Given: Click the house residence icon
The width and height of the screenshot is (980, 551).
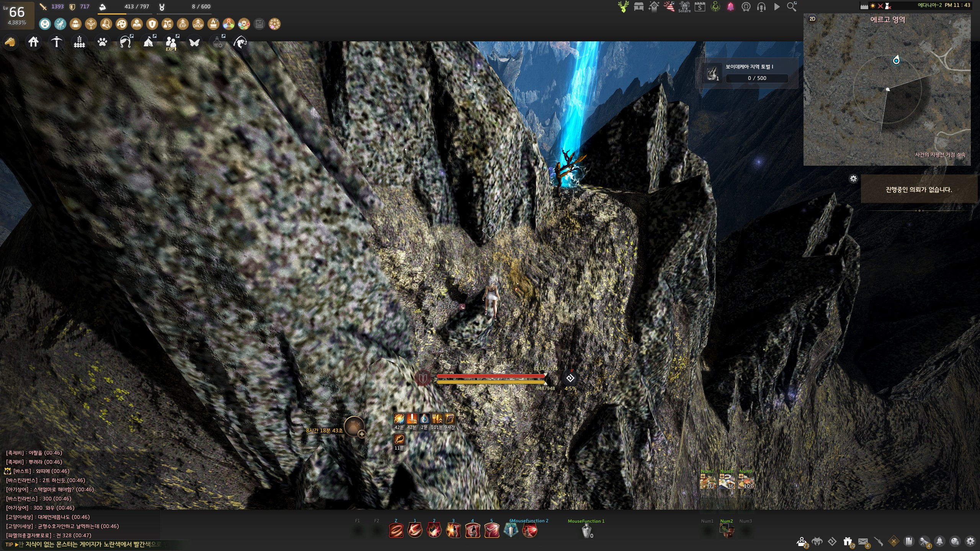Looking at the screenshot, I should click(33, 42).
